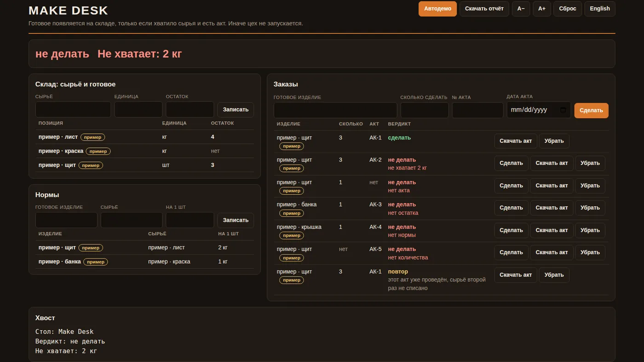
Task: Focus the Готовое изделие input in Нормы
Action: click(66, 220)
